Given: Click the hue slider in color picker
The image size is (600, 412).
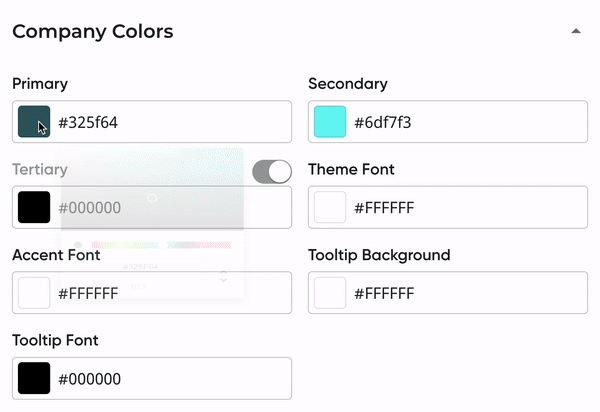Looking at the screenshot, I should pos(161,245).
